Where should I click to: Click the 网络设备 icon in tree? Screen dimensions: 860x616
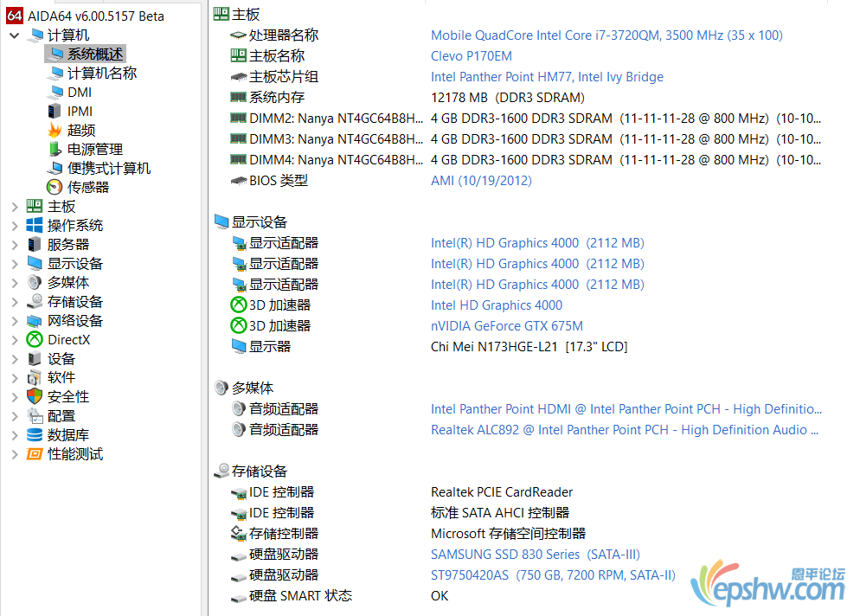(35, 320)
